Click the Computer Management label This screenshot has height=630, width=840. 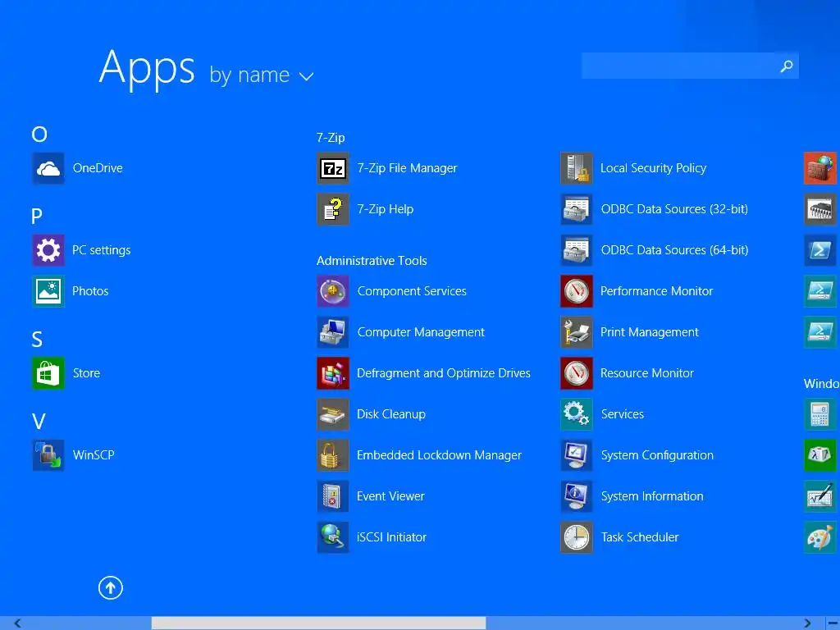(421, 332)
